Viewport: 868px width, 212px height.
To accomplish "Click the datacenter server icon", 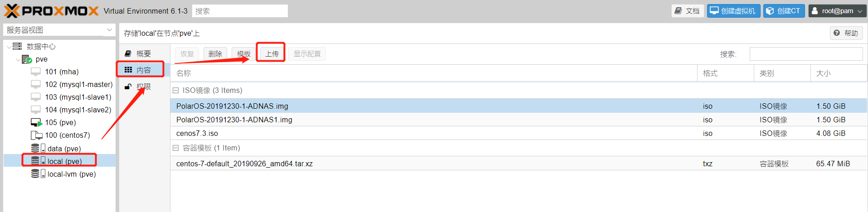I will pos(17,46).
